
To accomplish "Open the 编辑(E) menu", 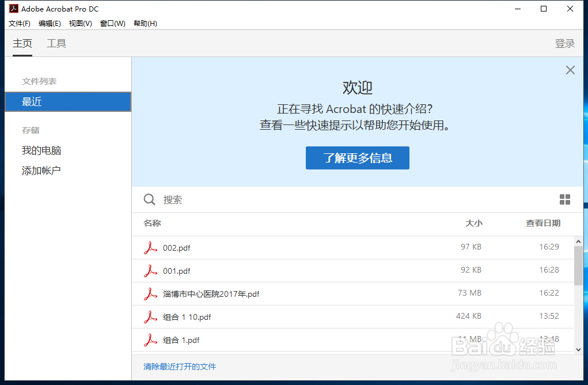I will click(x=50, y=23).
